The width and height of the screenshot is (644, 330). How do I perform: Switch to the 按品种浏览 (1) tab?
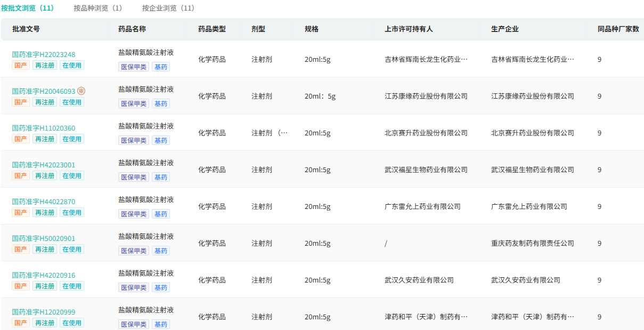[97, 8]
